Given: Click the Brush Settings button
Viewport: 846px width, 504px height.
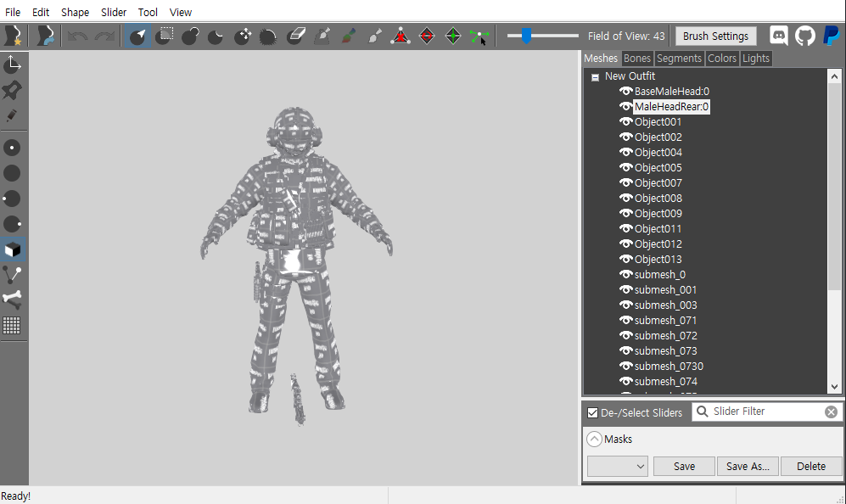Looking at the screenshot, I should click(x=715, y=36).
